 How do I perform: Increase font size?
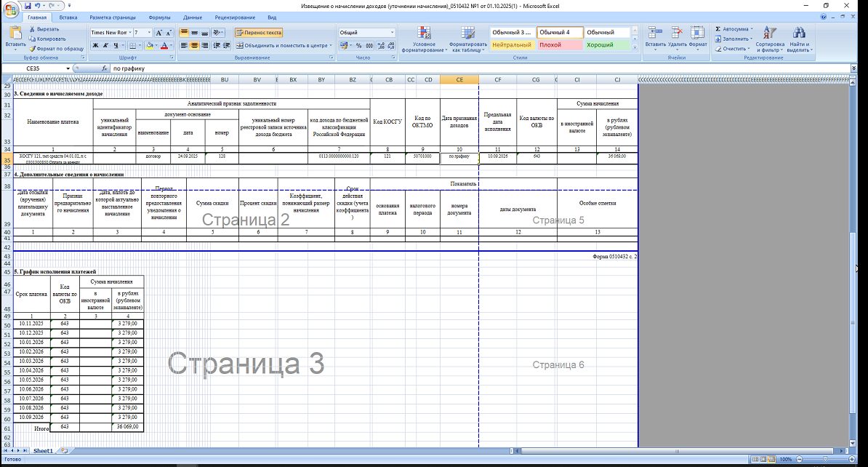coord(159,33)
